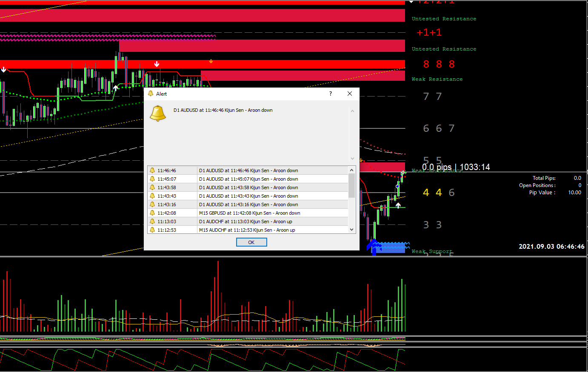
Task: Click the 11:13:03 time cell
Action: (167, 221)
